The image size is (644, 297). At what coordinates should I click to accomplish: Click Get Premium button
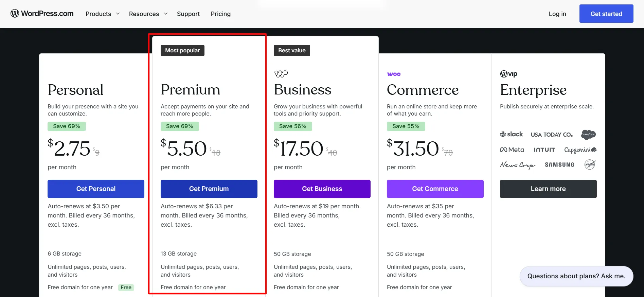209,189
